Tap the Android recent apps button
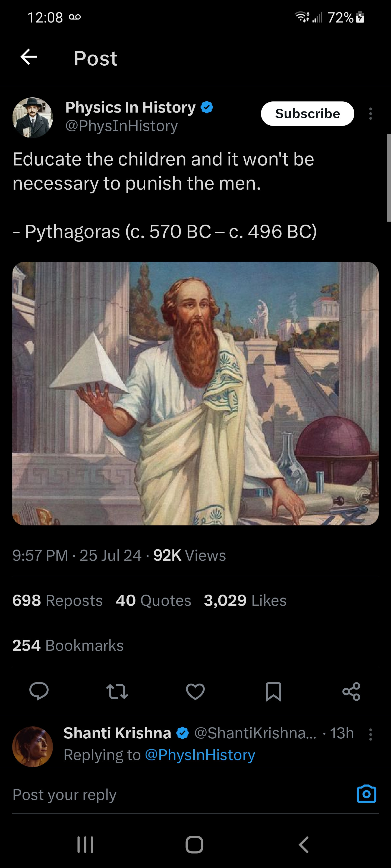 pos(85,845)
